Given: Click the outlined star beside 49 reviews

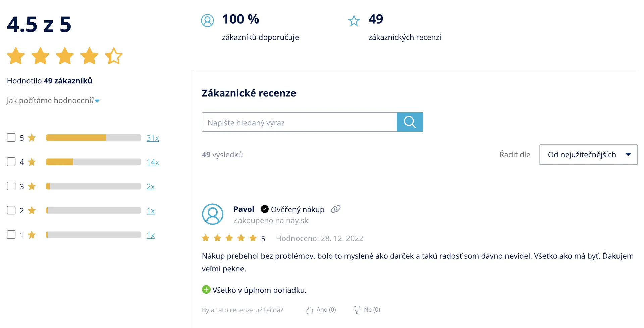Looking at the screenshot, I should tap(354, 21).
